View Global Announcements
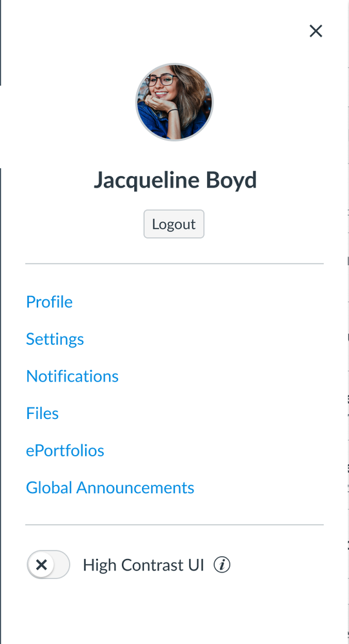 point(110,487)
